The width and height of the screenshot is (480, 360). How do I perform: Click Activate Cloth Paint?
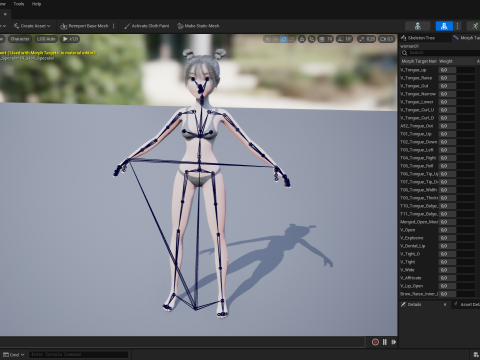click(147, 26)
